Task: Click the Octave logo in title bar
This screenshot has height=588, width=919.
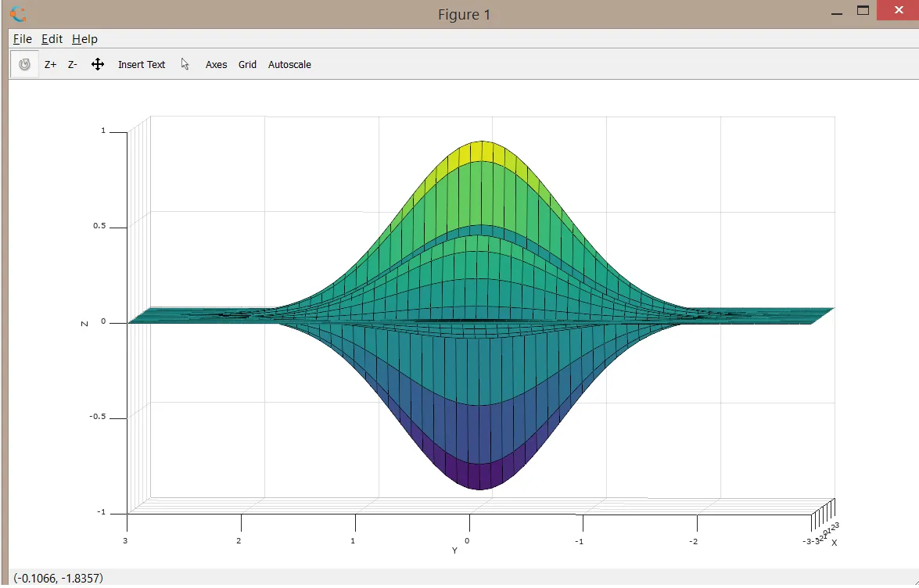Action: tap(18, 14)
